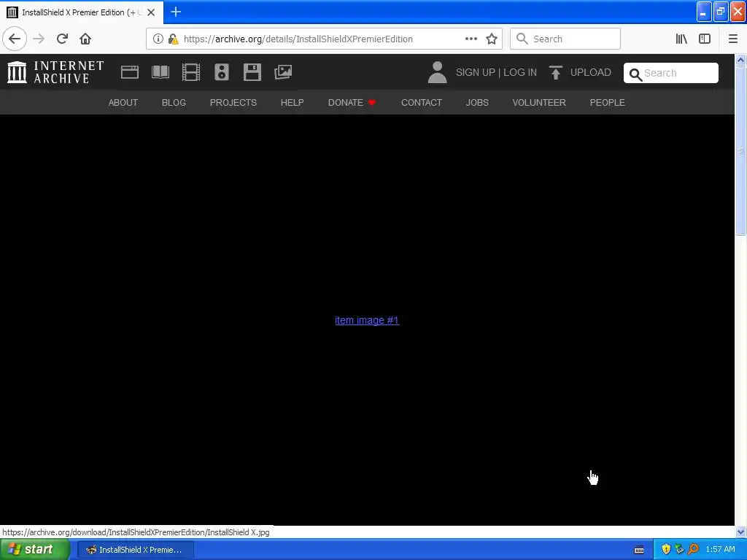Click the address bar URL
Viewport: 747px width, 560px height.
coord(298,39)
